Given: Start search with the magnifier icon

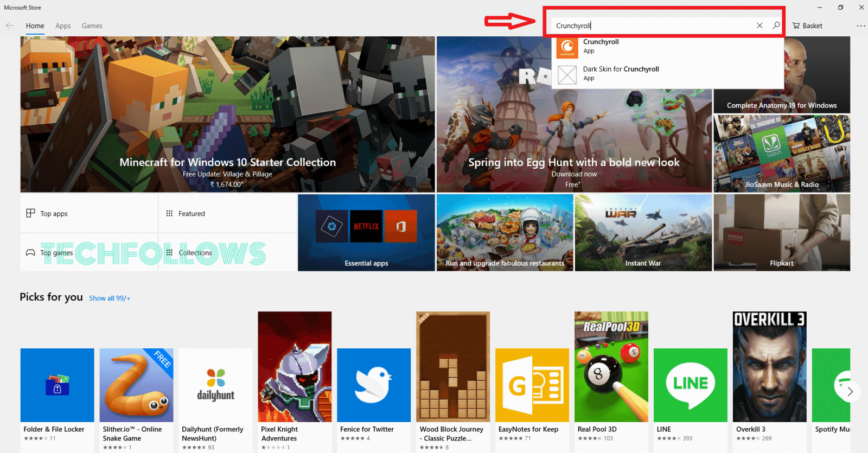Looking at the screenshot, I should click(x=776, y=25).
